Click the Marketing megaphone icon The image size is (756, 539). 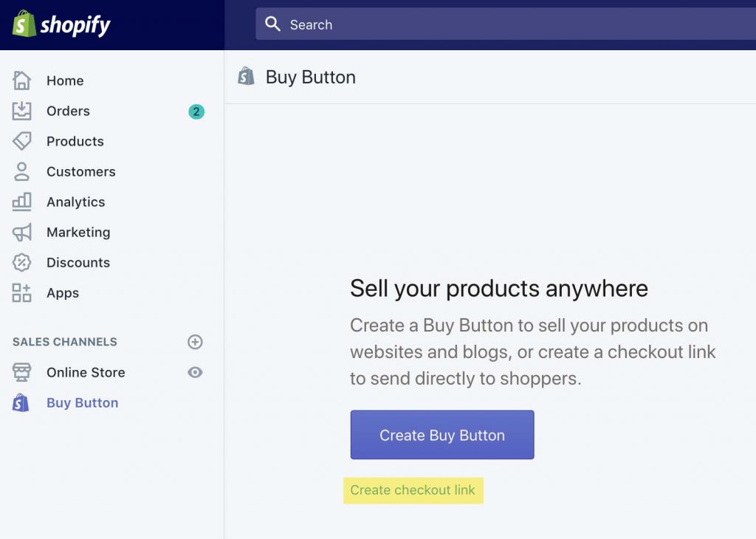pyautogui.click(x=21, y=233)
